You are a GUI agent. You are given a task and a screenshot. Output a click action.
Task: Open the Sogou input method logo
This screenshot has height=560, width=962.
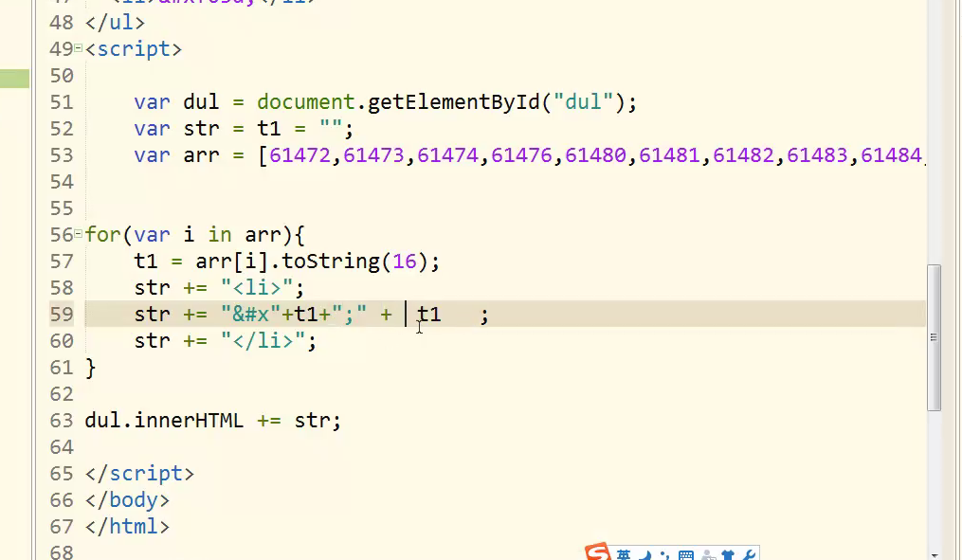tap(597, 552)
